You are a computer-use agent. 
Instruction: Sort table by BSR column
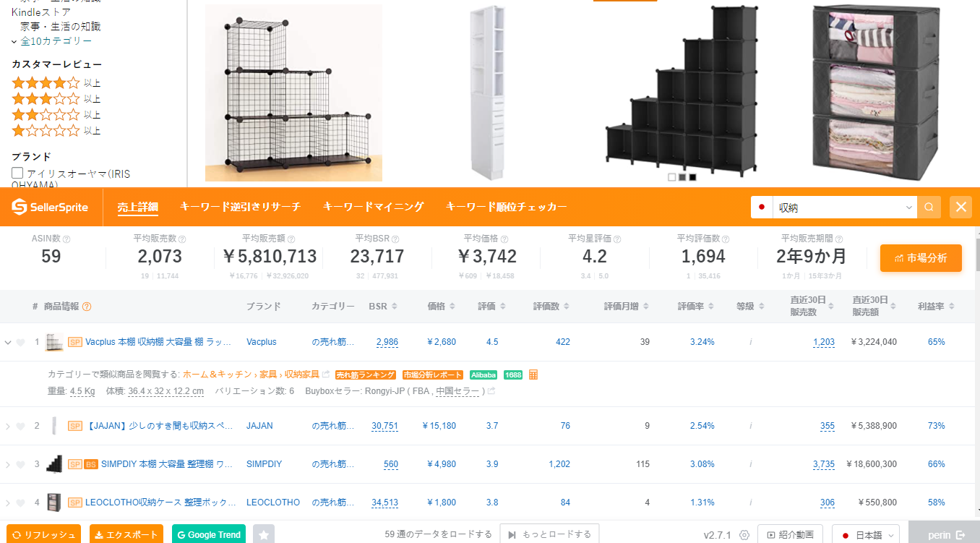coord(382,307)
